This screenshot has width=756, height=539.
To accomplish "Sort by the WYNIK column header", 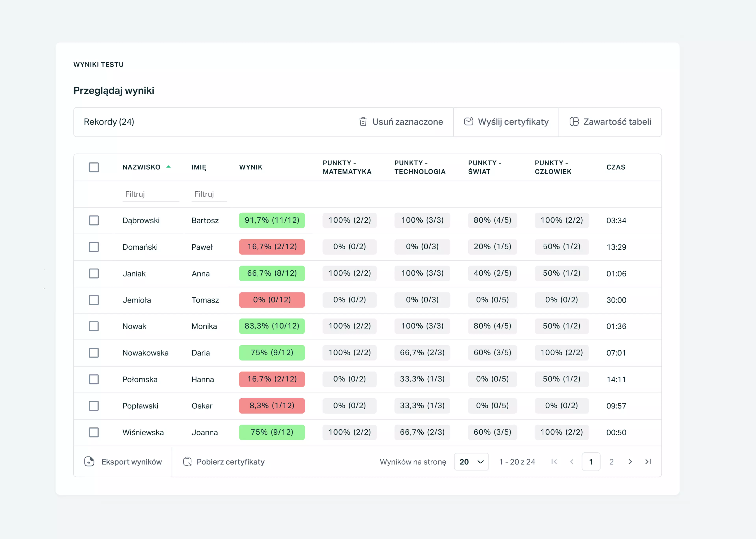I will coord(251,167).
